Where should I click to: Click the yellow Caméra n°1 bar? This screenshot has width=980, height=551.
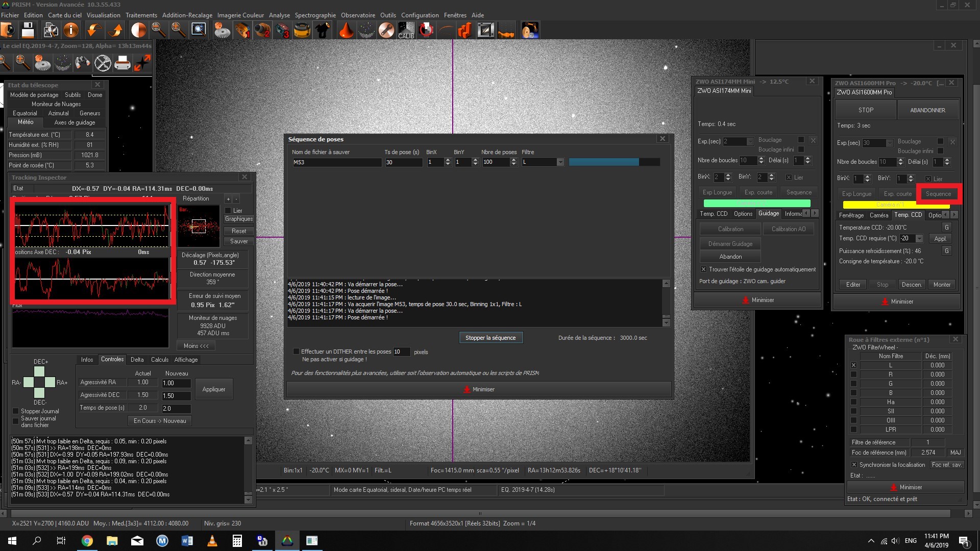pyautogui.click(x=896, y=205)
